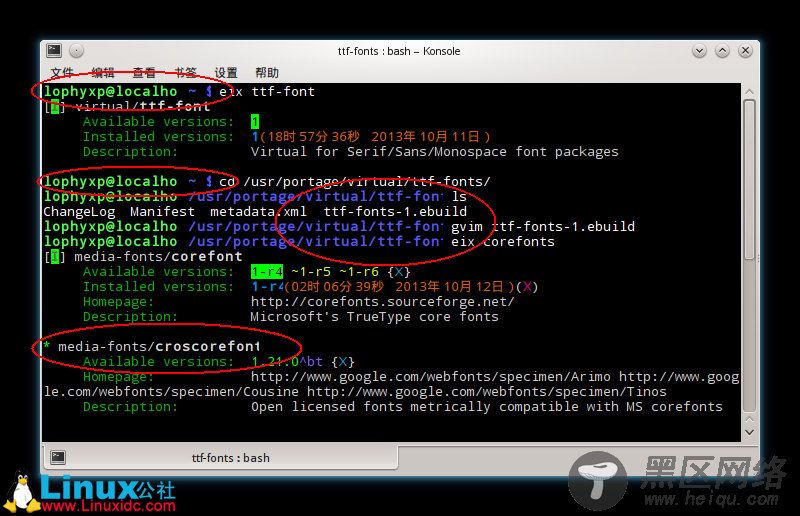Click the webfonts/specimen/Arimo URL
800x516 pixels.
pyautogui.click(x=430, y=377)
